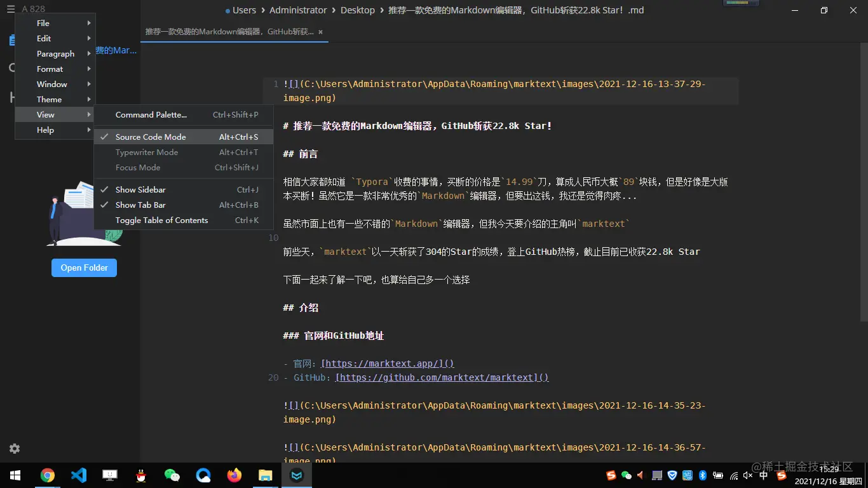Click Desktop in the title path

pos(358,10)
